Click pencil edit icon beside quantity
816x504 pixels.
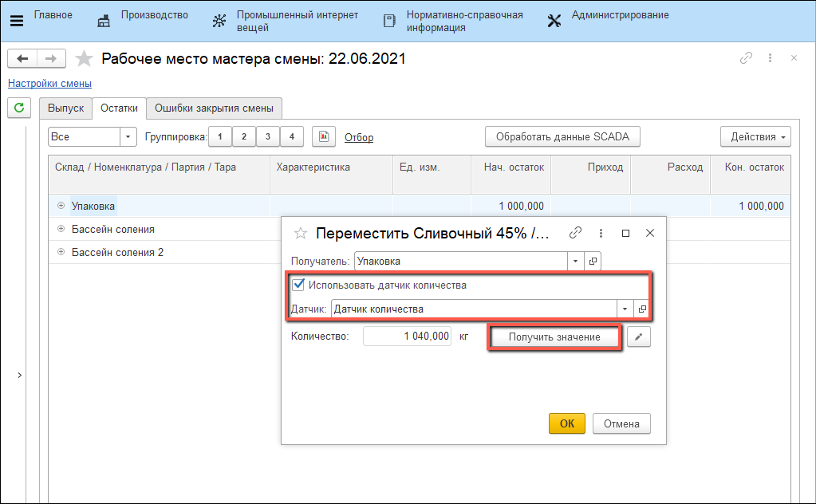pos(639,337)
